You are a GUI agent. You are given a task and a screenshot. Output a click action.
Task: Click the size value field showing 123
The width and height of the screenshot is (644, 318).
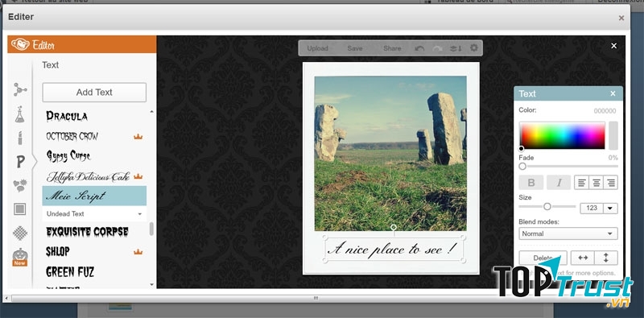pos(592,208)
